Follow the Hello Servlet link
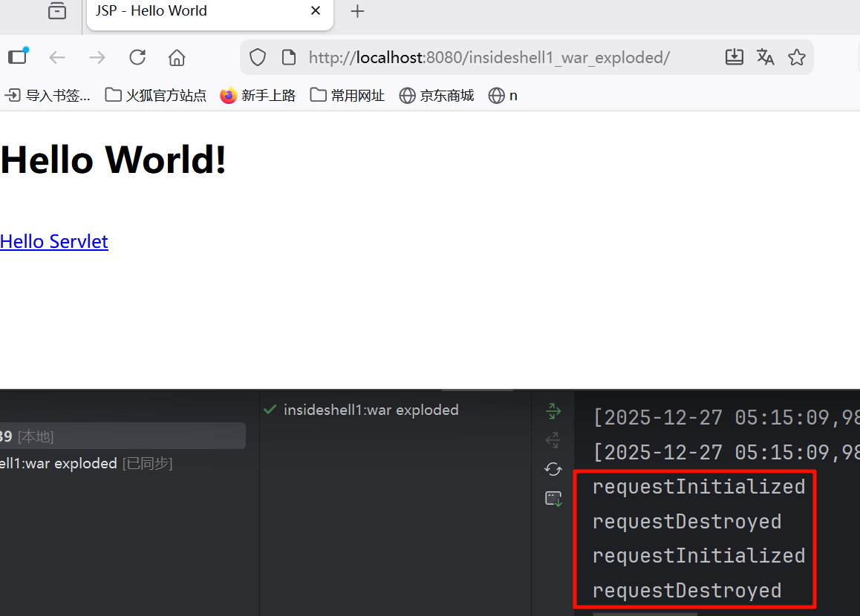860x616 pixels. (54, 241)
